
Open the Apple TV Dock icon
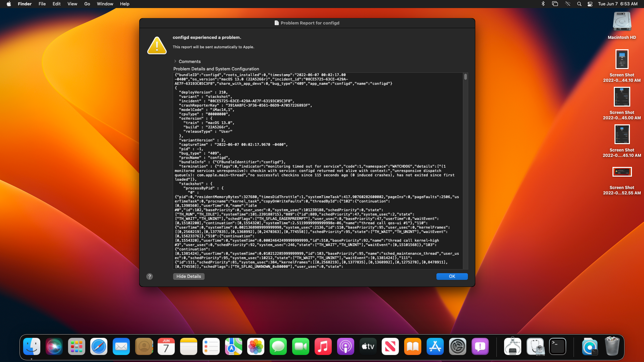click(368, 347)
